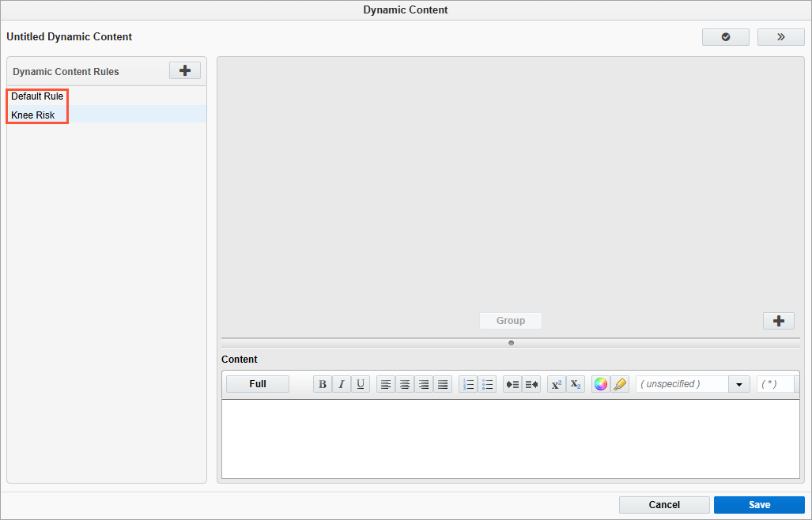Decrease the paragraph indent
812x520 pixels.
pos(531,385)
